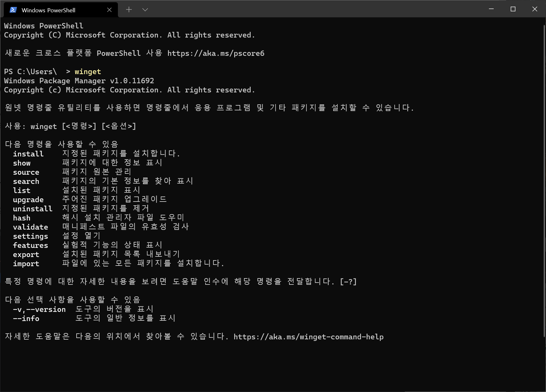
Task: Expand the new tab profile dropdown
Action: pyautogui.click(x=145, y=10)
